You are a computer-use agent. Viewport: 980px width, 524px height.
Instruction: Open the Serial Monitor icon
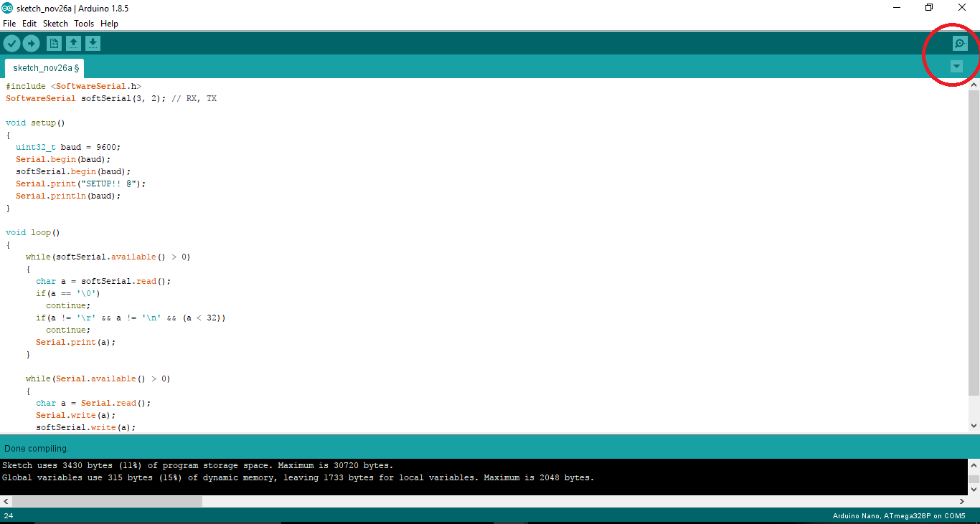960,43
